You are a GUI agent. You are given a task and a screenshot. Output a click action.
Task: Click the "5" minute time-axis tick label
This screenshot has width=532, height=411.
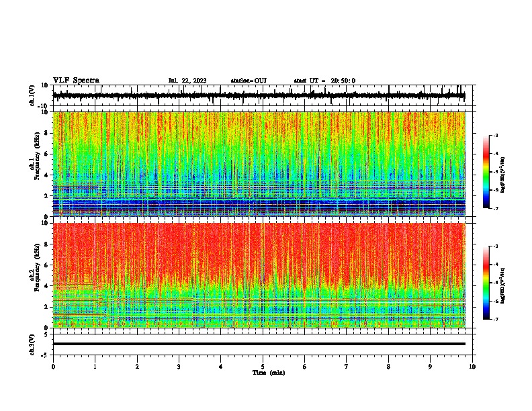tap(263, 367)
